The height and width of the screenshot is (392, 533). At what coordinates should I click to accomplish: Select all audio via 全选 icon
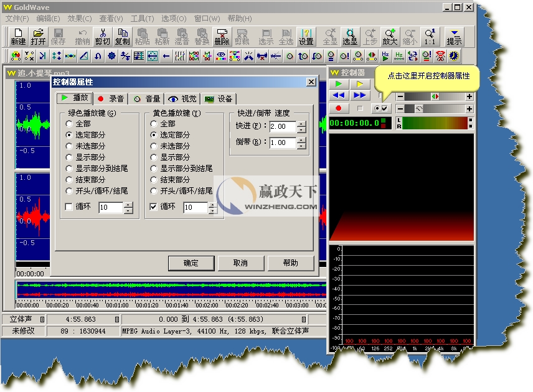click(285, 35)
